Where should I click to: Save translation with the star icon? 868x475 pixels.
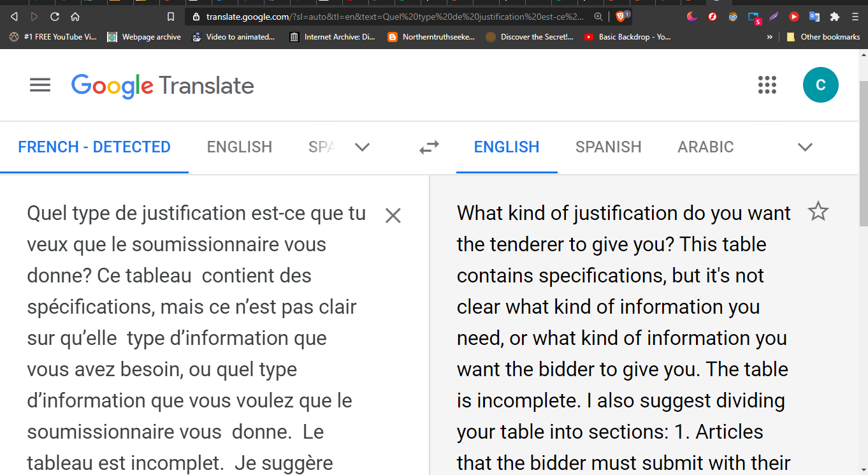(818, 211)
